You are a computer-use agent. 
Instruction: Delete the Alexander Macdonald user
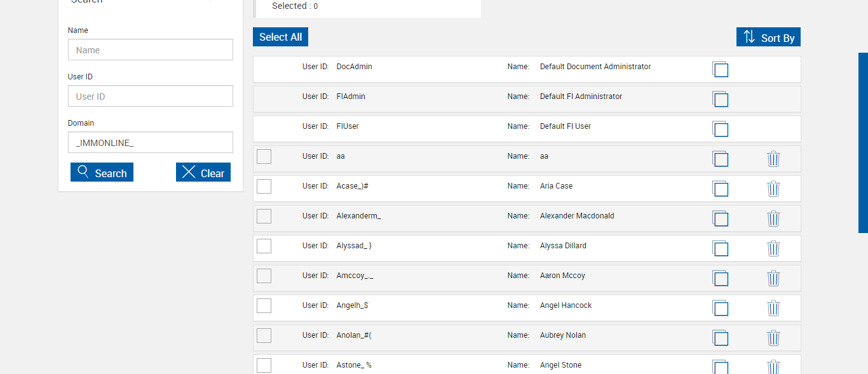[x=773, y=218]
